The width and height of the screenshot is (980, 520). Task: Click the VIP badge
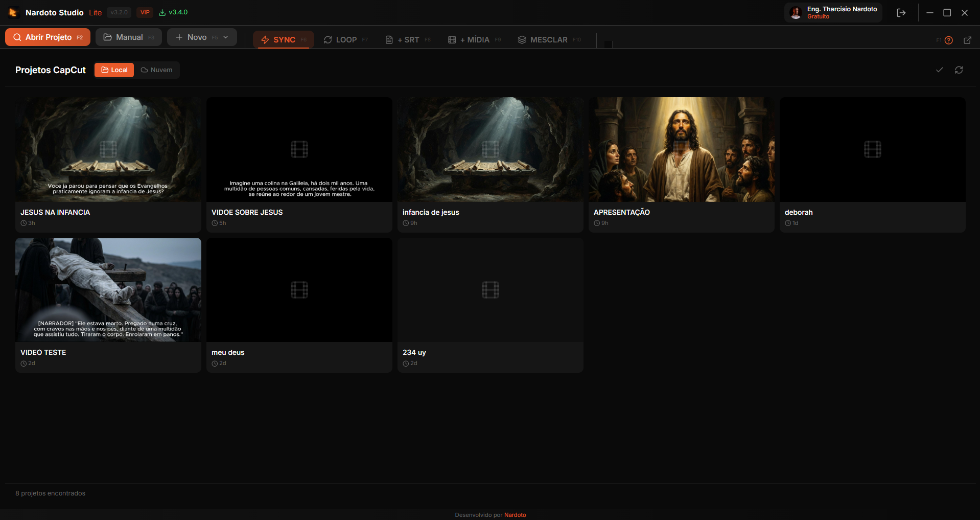pos(145,12)
